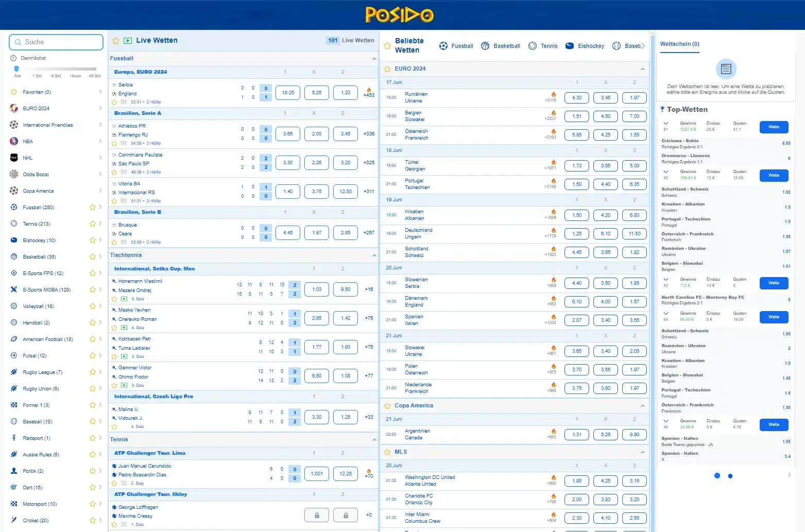Click the Radsport icon in sidebar
Viewport: 805px width, 532px height.
(14, 438)
